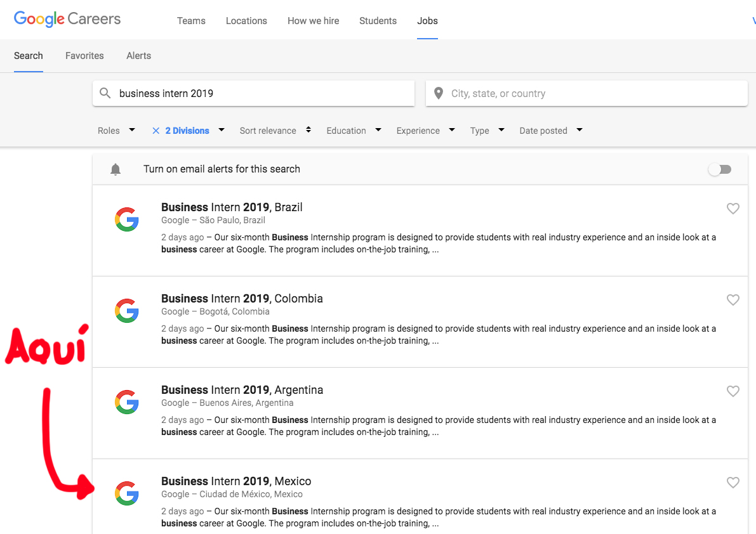
Task: Open the Date posted filter
Action: pos(550,130)
